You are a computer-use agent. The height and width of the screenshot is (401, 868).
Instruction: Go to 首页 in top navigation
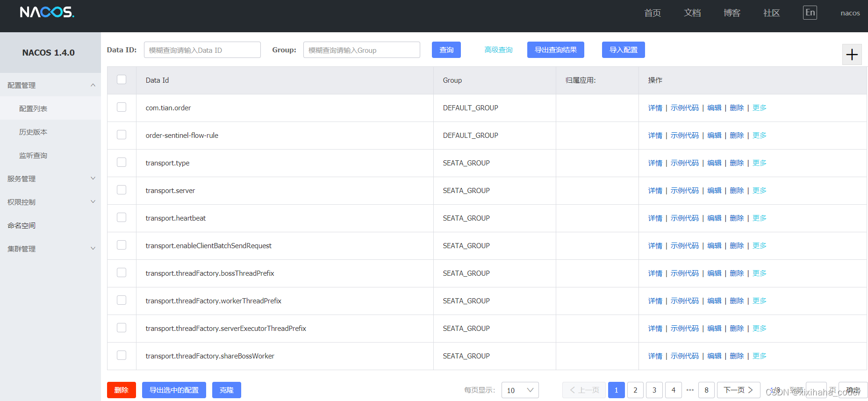pos(653,13)
